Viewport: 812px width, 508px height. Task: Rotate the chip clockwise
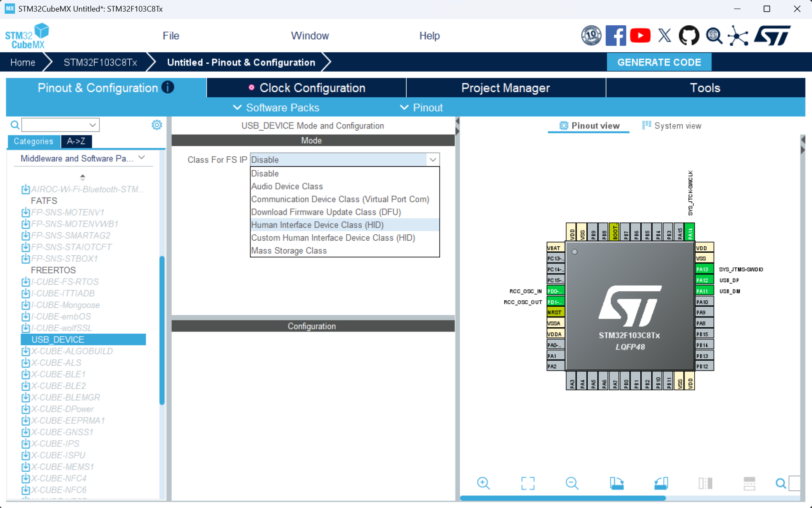pos(616,483)
